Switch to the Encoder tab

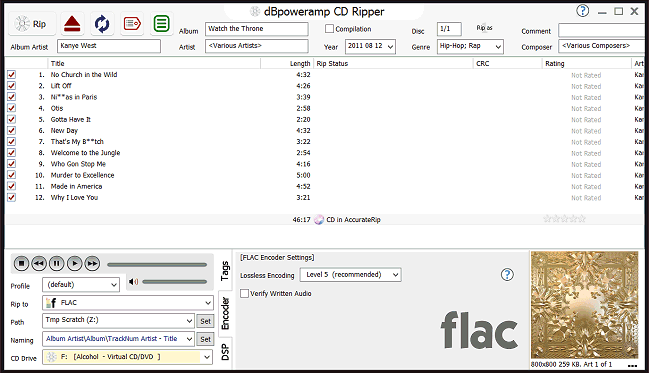point(225,313)
